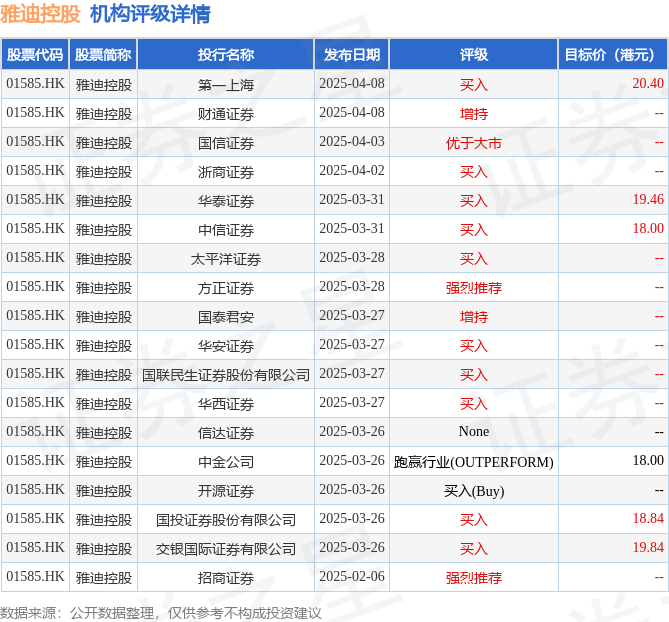
Task: Select the 国泰君安 broker cell
Action: click(x=226, y=317)
